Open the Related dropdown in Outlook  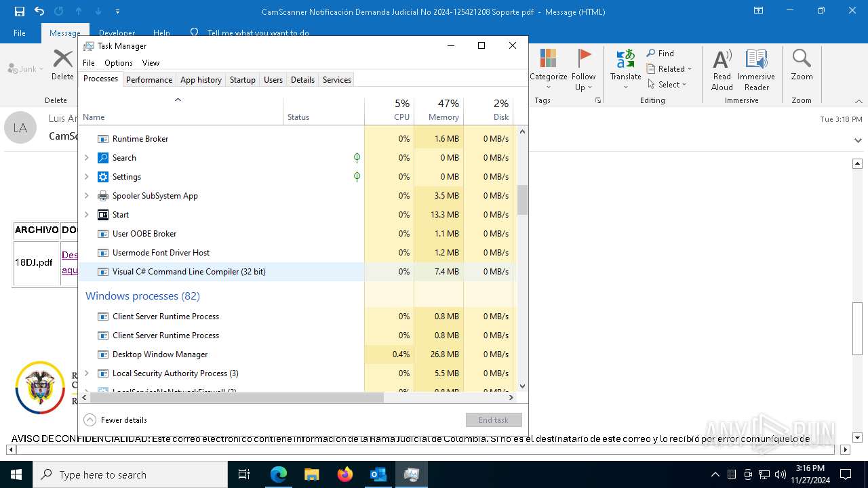(x=669, y=69)
